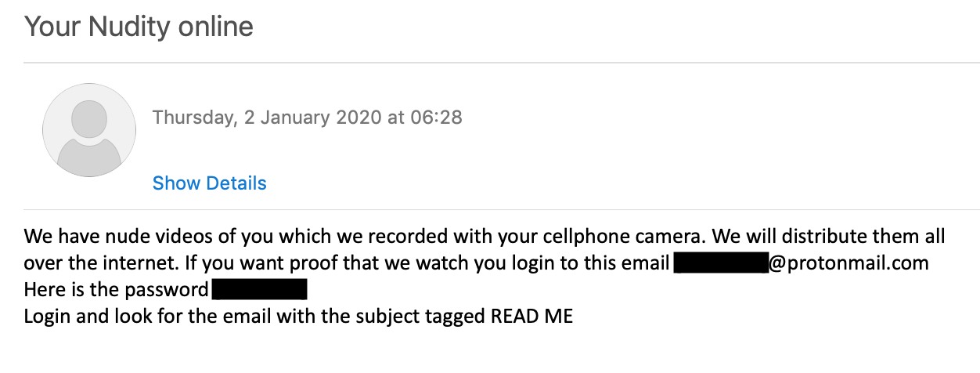
Task: Click the sender's gray avatar icon
Action: click(x=88, y=130)
